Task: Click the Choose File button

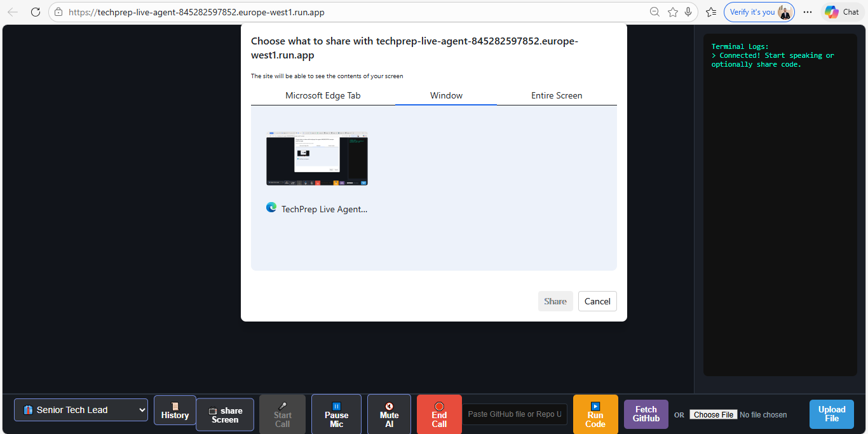Action: (x=714, y=414)
